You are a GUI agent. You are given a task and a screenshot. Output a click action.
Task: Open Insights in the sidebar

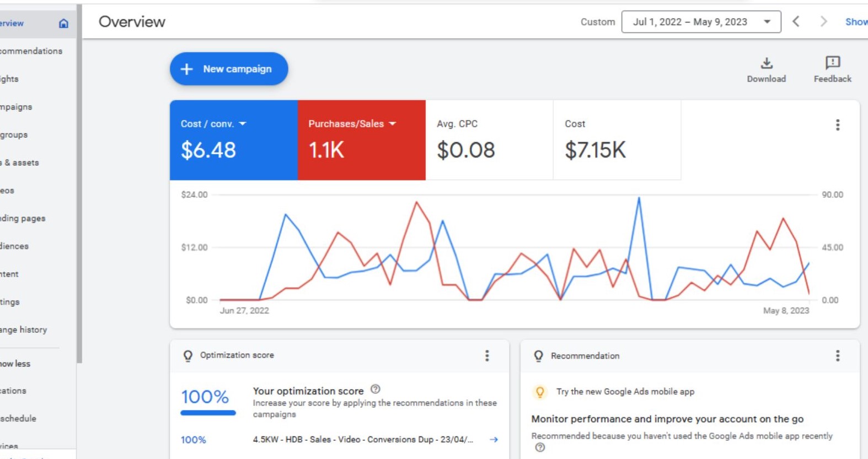(9, 79)
